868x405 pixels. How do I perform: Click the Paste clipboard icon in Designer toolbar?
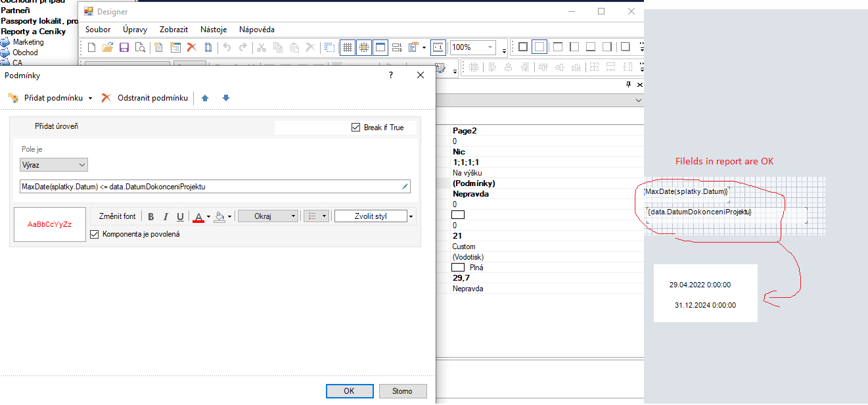[294, 47]
